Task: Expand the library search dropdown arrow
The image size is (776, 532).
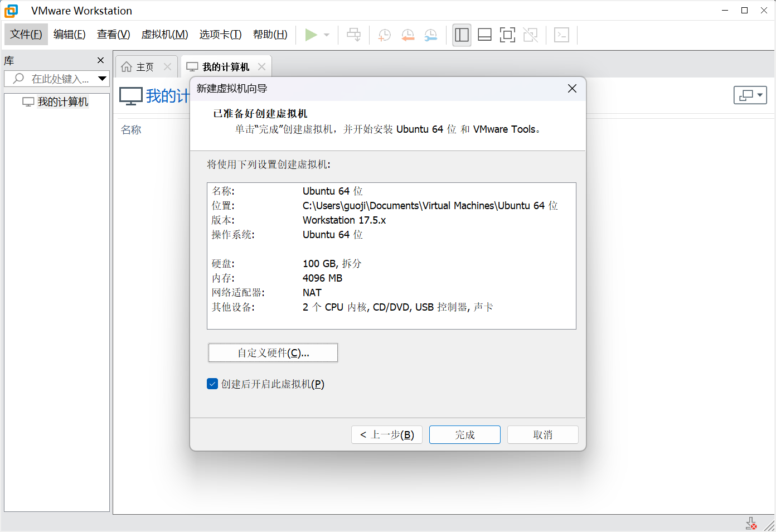Action: [102, 79]
